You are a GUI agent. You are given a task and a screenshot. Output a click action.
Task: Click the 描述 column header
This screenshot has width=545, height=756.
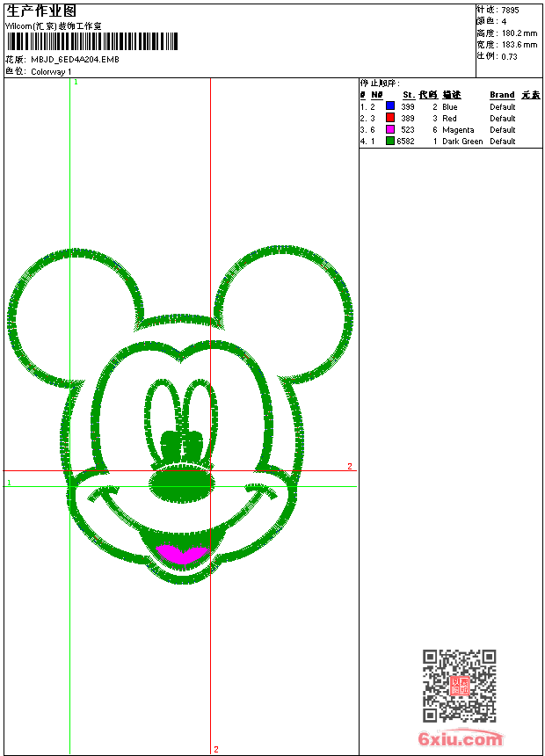tap(451, 95)
